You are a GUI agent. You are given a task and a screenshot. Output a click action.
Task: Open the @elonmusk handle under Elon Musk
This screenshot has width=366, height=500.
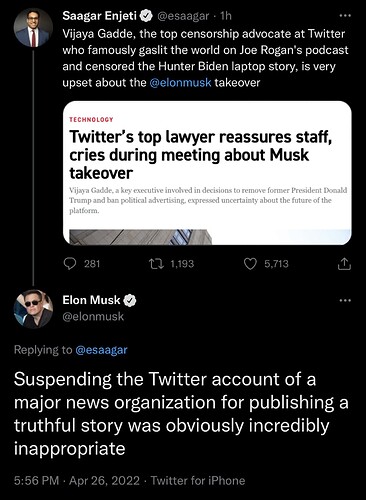coord(93,316)
